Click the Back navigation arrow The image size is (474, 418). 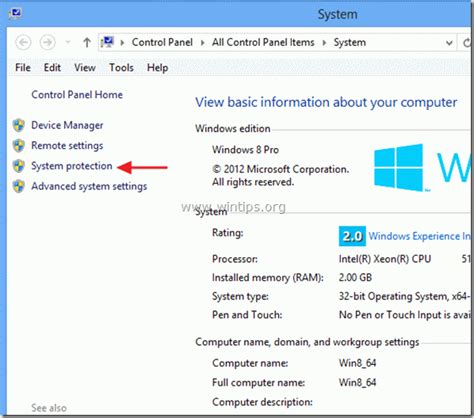tap(23, 43)
